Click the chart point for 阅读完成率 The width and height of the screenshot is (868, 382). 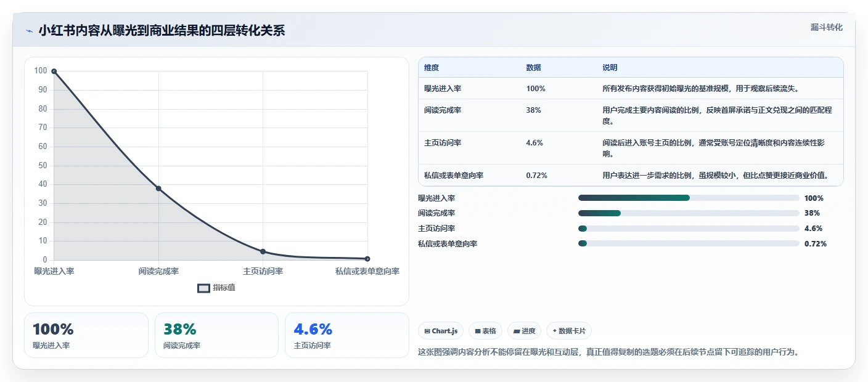coord(158,188)
